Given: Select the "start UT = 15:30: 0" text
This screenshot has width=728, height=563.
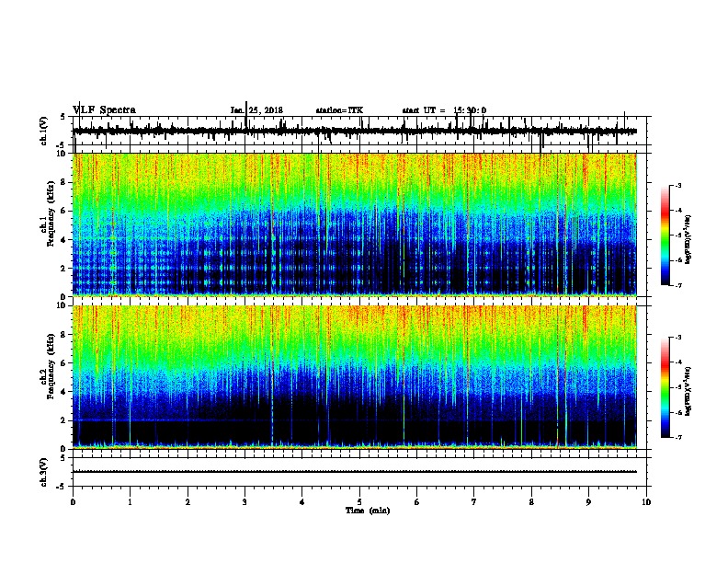Looking at the screenshot, I should pos(444,110).
